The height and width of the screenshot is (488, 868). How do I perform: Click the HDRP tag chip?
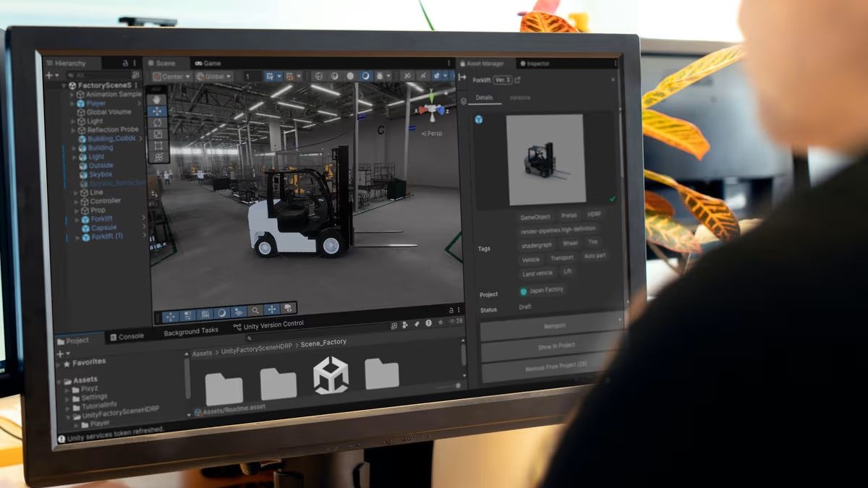pos(594,215)
